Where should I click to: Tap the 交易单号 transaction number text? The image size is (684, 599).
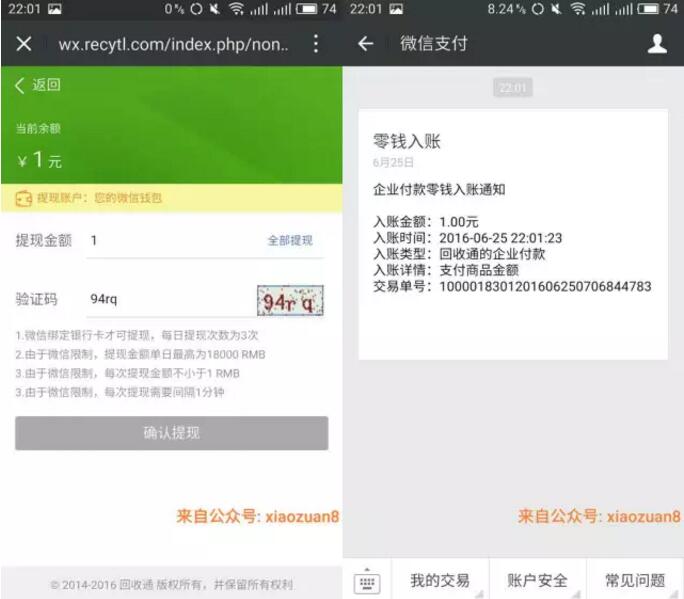513,287
